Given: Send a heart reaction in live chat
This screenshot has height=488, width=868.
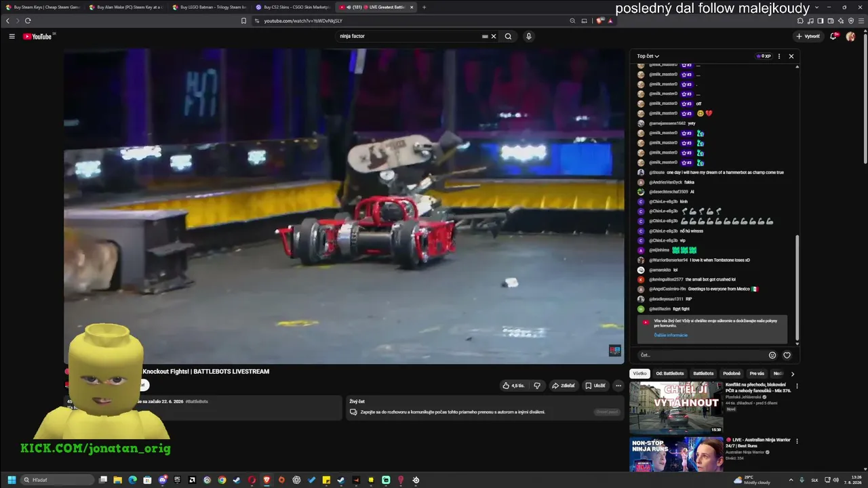Looking at the screenshot, I should [x=787, y=355].
